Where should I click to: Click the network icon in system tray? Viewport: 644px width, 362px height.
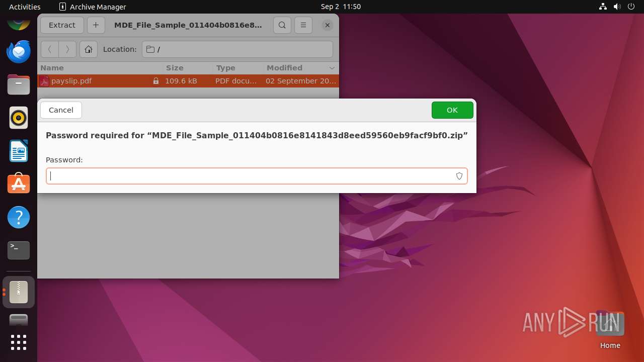pyautogui.click(x=603, y=7)
